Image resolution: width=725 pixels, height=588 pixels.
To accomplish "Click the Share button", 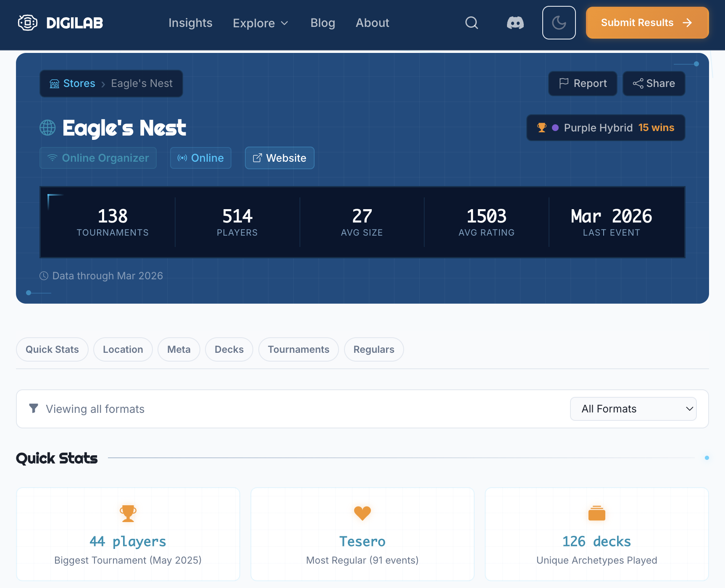I will (654, 84).
